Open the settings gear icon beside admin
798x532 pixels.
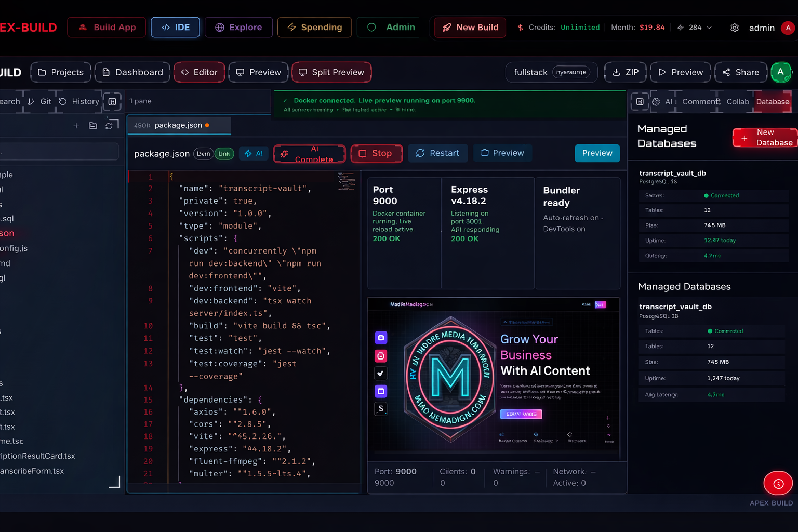tap(734, 28)
